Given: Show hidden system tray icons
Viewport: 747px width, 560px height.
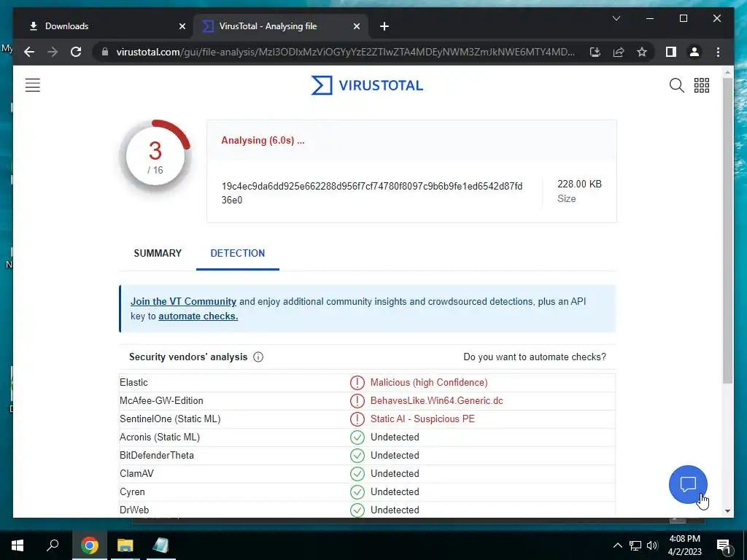Looking at the screenshot, I should pos(617,545).
